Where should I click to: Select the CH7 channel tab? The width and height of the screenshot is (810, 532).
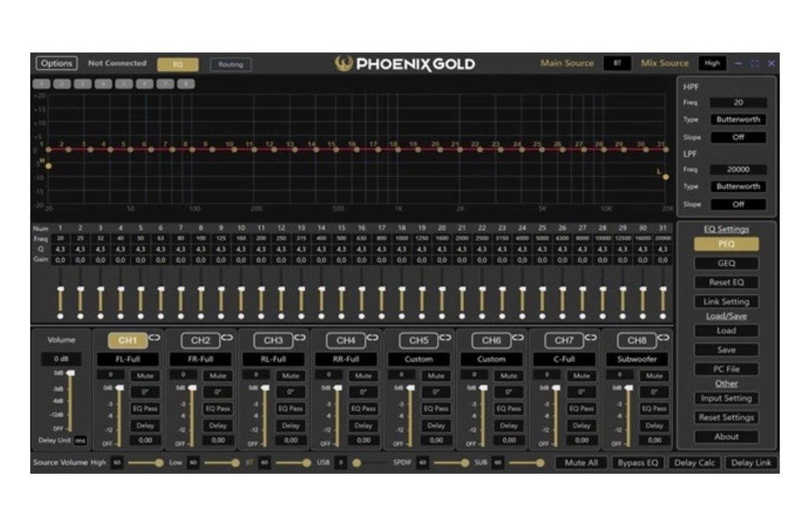564,341
